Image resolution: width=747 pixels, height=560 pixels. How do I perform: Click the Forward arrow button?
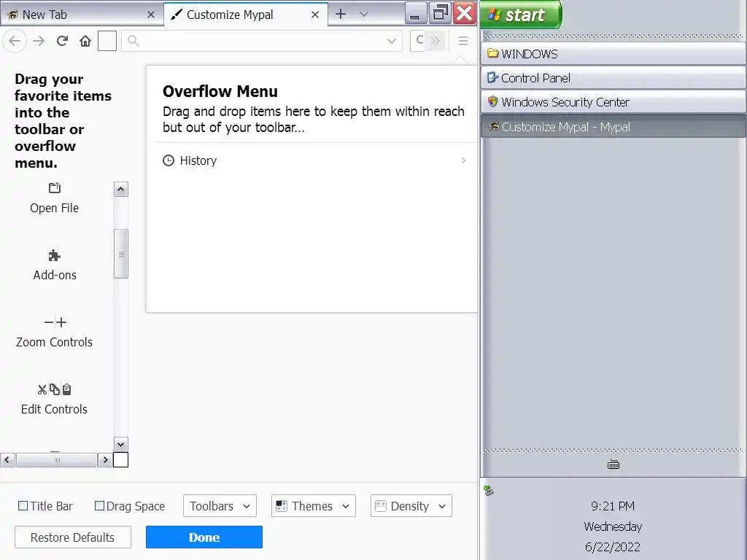[x=39, y=41]
